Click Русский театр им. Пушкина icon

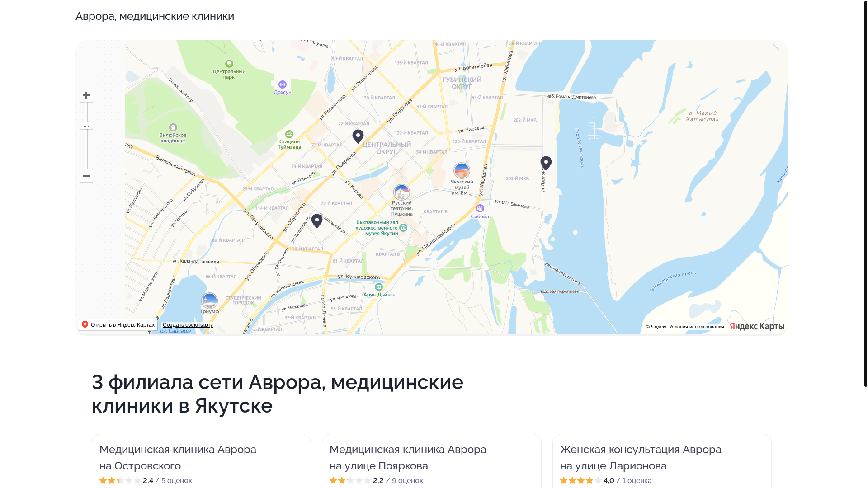pyautogui.click(x=401, y=192)
